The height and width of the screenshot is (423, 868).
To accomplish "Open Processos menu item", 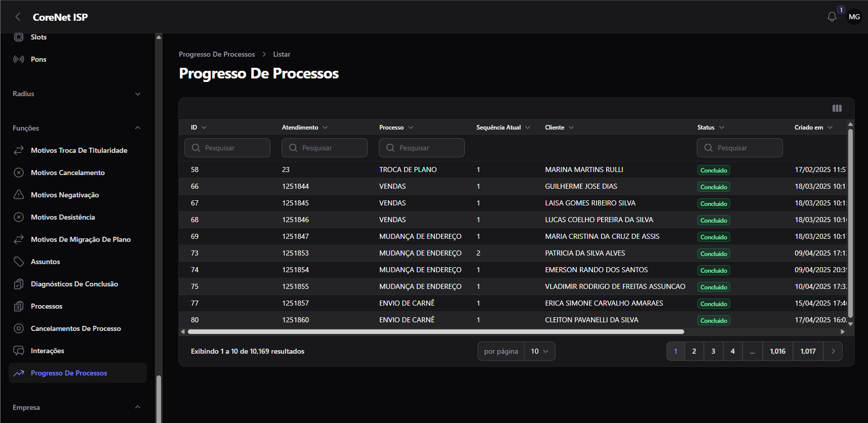I will click(77, 306).
